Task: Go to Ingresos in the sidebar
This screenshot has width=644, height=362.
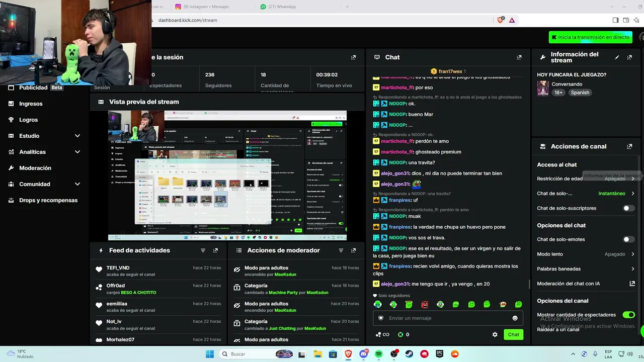Action: point(31,104)
